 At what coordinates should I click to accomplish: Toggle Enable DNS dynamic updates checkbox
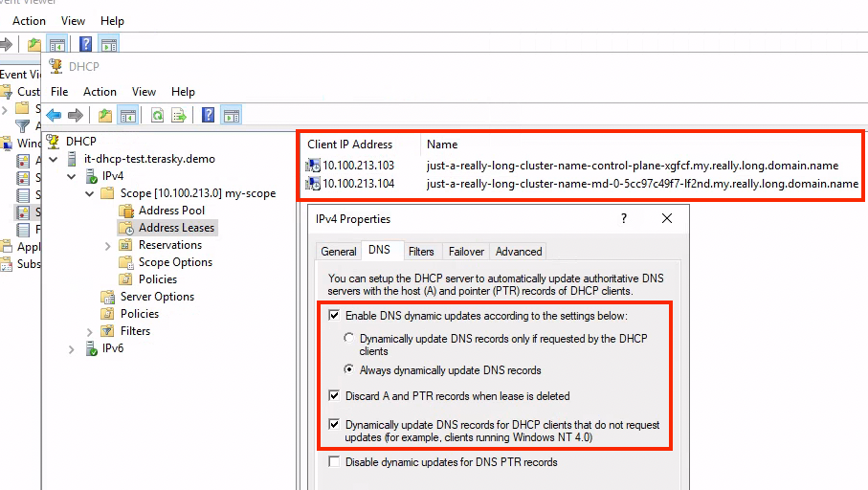(x=334, y=315)
